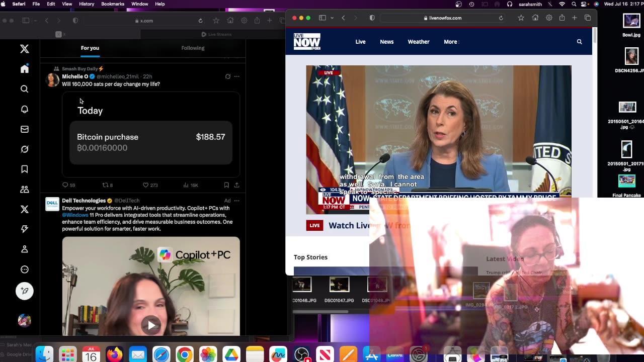Screen dimensions: 644x362
Task: Open Weather menu on LiveNOW Fox site
Action: (419, 42)
